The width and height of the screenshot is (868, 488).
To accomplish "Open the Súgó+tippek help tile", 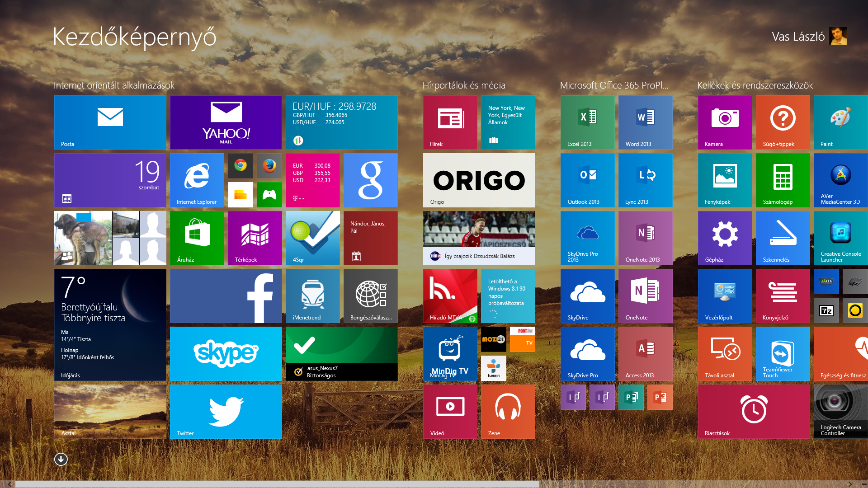I will [783, 122].
